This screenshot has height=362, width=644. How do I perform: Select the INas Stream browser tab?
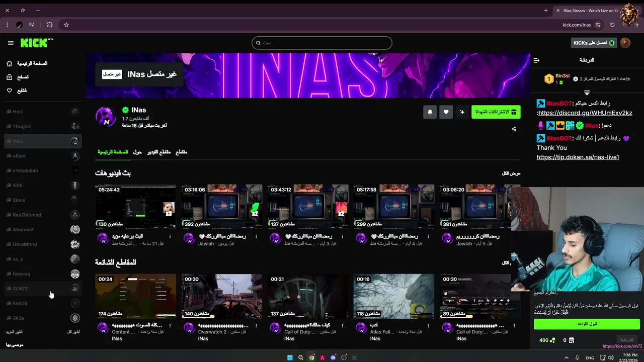tap(590, 10)
